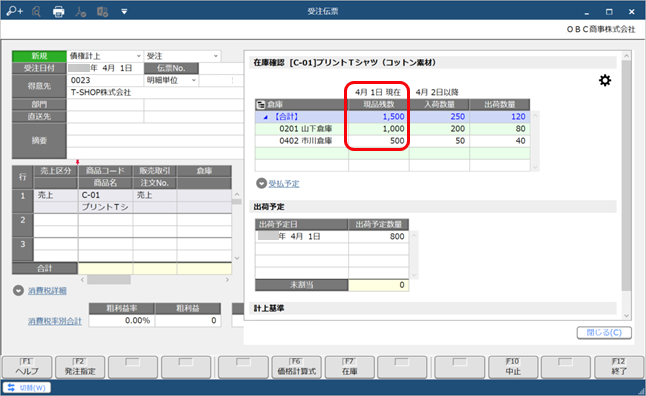This screenshot has width=646, height=396.
Task: Click the printer icon
Action: [x=59, y=12]
